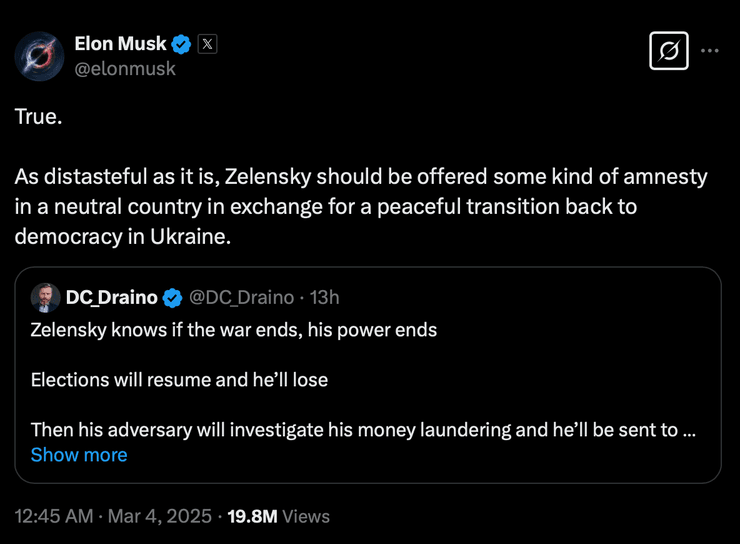
Task: Click Elon Musk's blue verified badge
Action: click(x=182, y=44)
